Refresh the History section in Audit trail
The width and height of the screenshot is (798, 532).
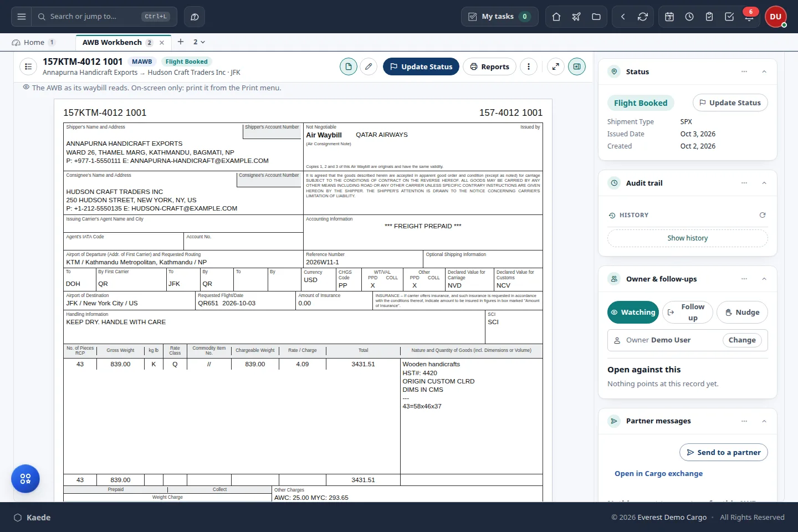pyautogui.click(x=763, y=215)
